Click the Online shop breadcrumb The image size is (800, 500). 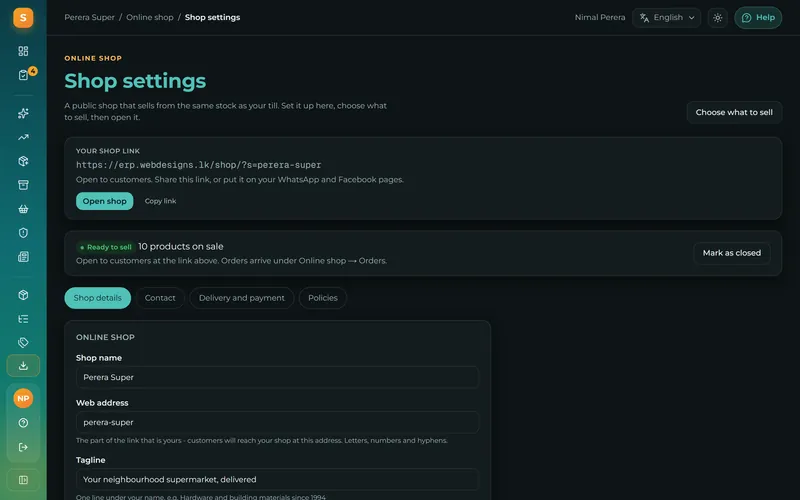149,17
